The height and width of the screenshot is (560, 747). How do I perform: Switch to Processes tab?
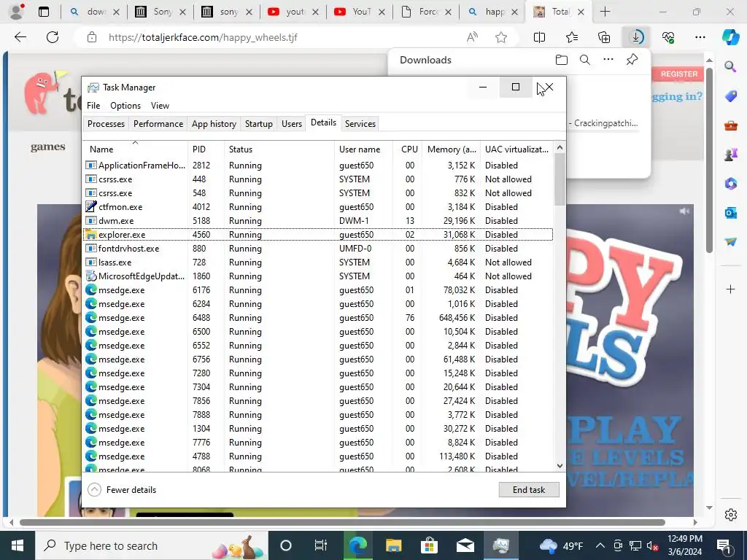pyautogui.click(x=106, y=124)
